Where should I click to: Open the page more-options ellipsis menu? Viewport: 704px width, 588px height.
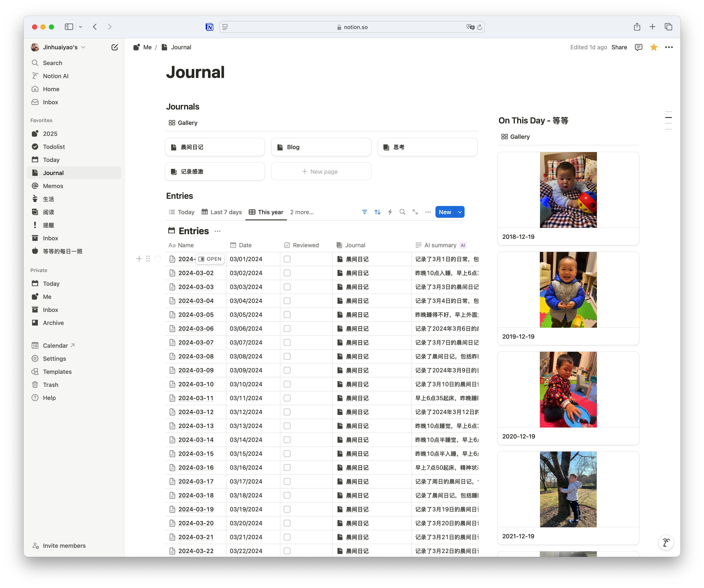tap(669, 47)
